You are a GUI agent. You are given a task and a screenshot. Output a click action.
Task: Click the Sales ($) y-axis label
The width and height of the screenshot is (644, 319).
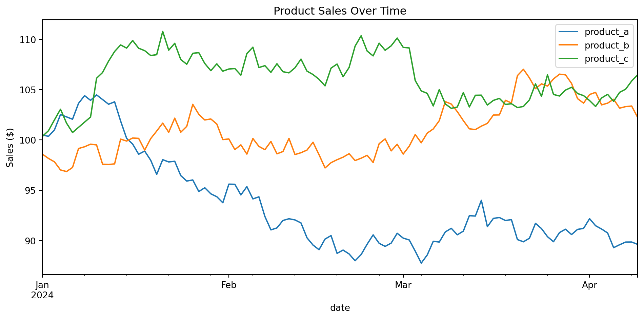click(10, 147)
